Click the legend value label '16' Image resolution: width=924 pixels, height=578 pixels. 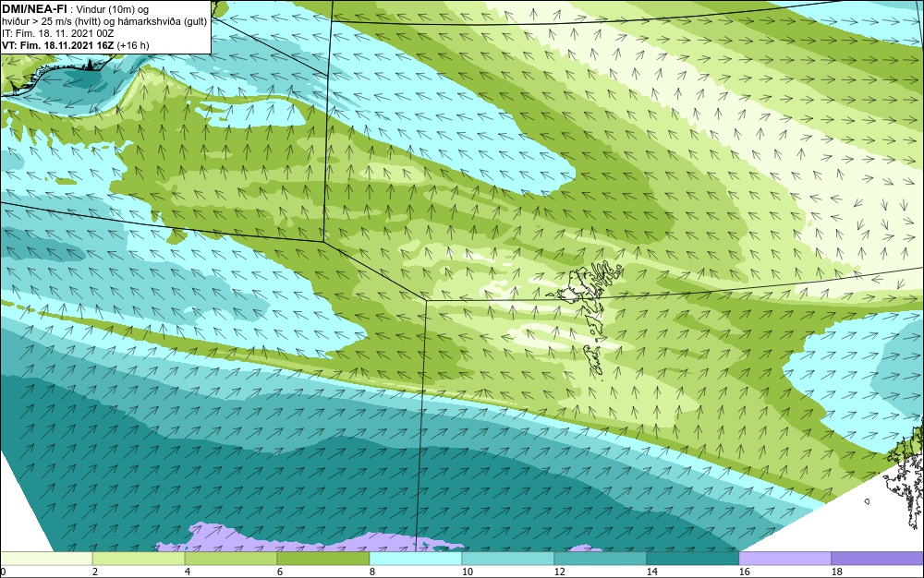(x=744, y=572)
